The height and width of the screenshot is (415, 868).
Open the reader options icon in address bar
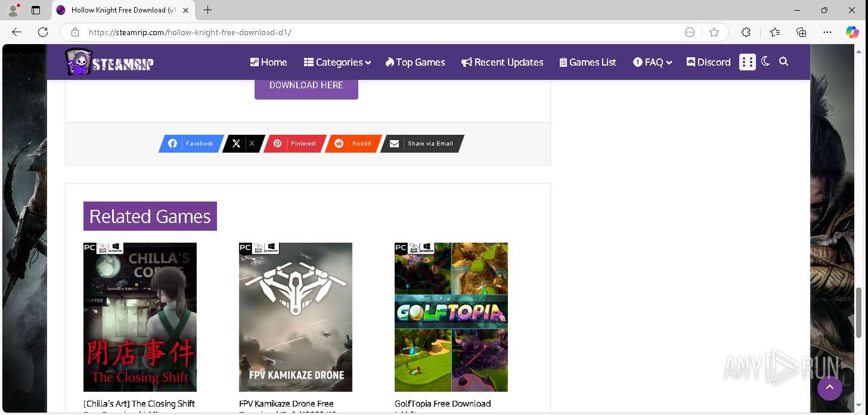coord(690,32)
